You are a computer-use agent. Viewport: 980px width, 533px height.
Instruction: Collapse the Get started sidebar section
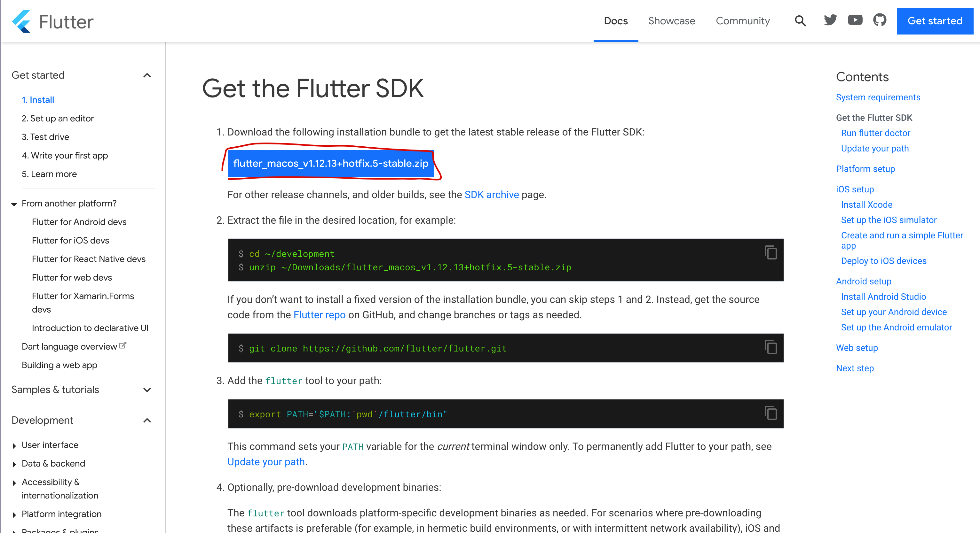click(x=147, y=75)
